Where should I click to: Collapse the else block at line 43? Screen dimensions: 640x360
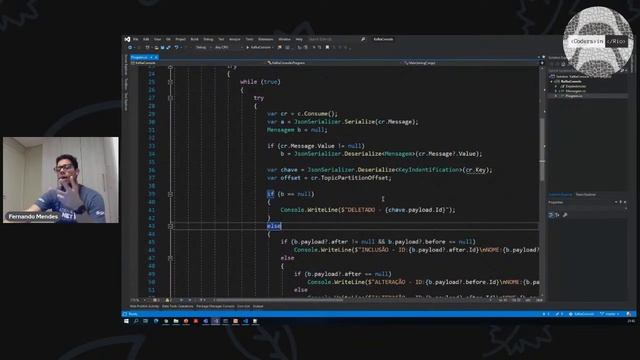tap(170, 226)
